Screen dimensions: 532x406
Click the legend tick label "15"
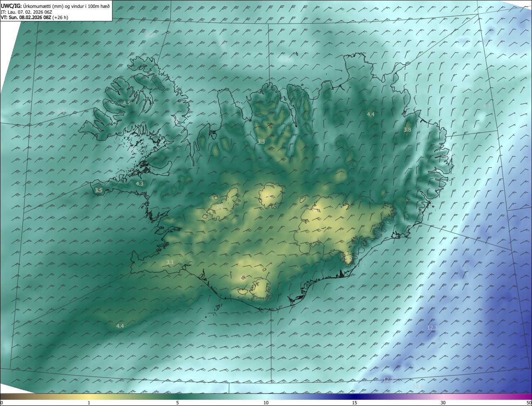pos(355,403)
